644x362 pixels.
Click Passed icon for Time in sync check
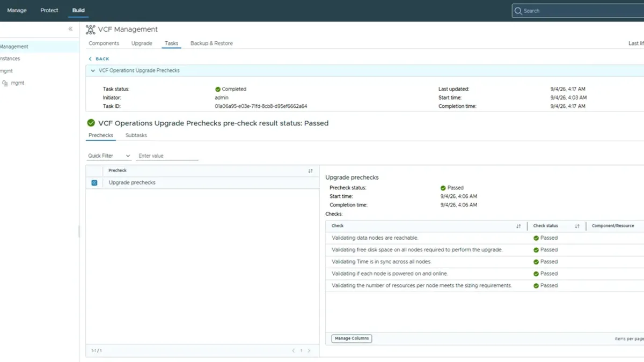[536, 262]
